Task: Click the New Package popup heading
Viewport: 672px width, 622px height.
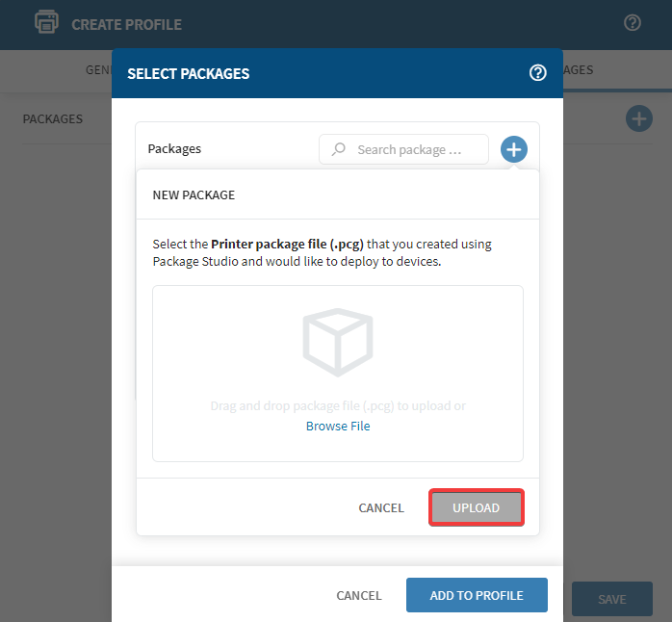Action: pyautogui.click(x=194, y=194)
